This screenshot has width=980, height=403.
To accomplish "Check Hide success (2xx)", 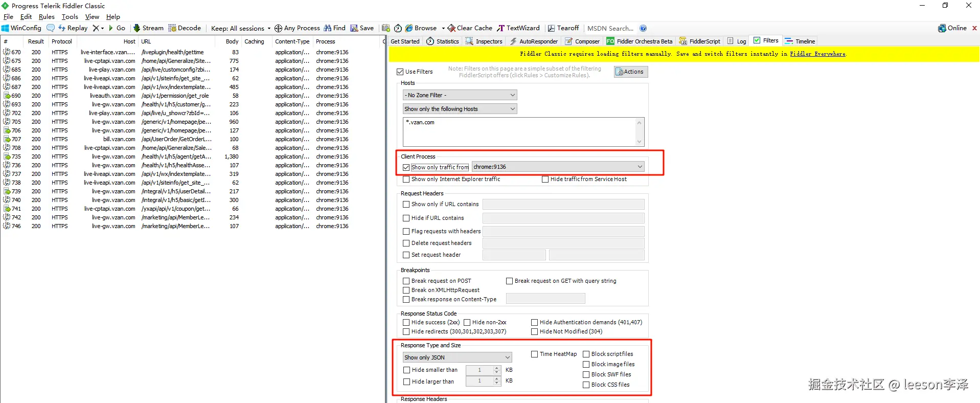I will tap(406, 323).
